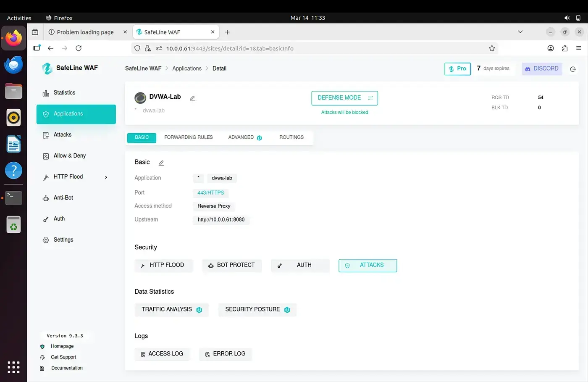List all tabs dropdown arrow
This screenshot has width=588, height=382.
[x=520, y=32]
